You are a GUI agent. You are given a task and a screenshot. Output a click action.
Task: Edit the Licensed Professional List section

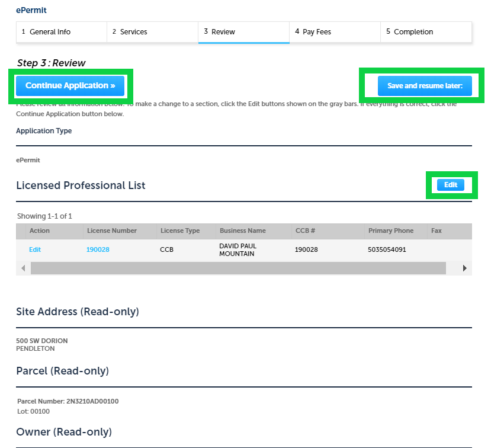click(451, 185)
